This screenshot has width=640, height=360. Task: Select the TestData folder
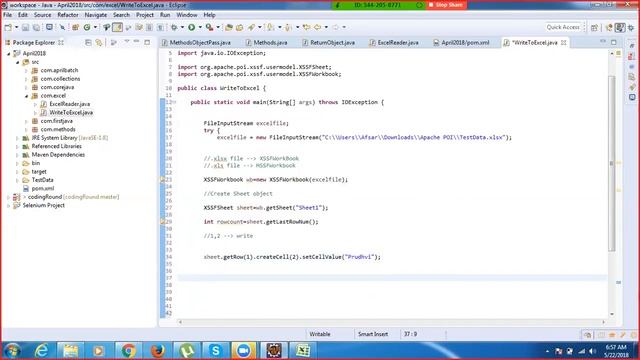pos(42,180)
